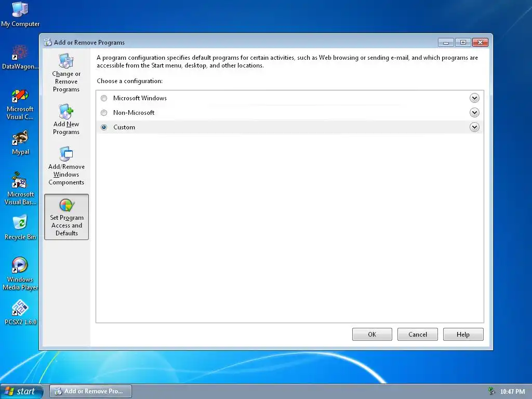Open My Computer desktop icon
532x399 pixels.
(x=20, y=14)
